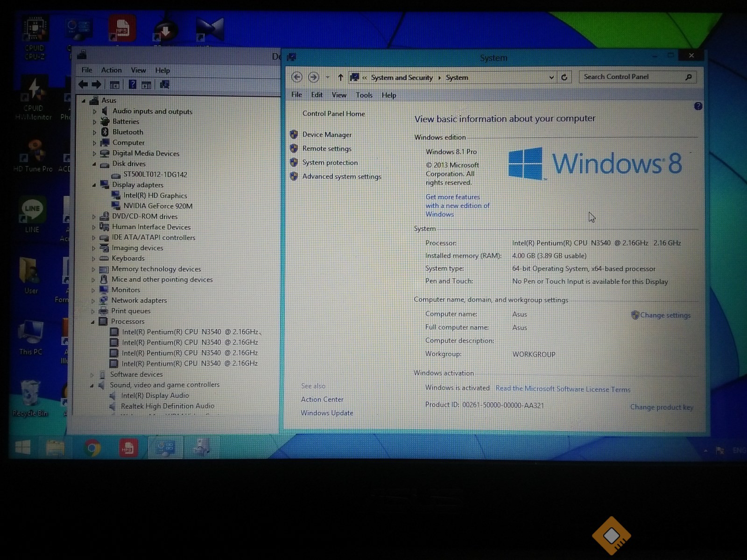Screen dimensions: 747x560
Task: Collapse the Processors tree node
Action: (x=92, y=322)
